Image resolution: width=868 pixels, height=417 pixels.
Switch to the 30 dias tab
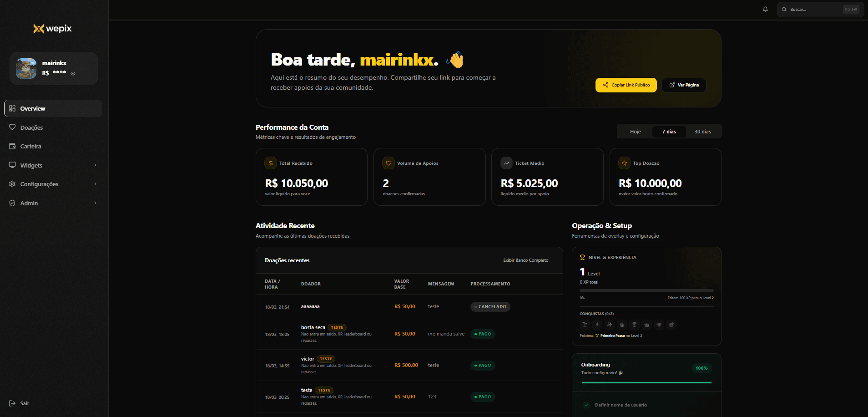tap(702, 131)
